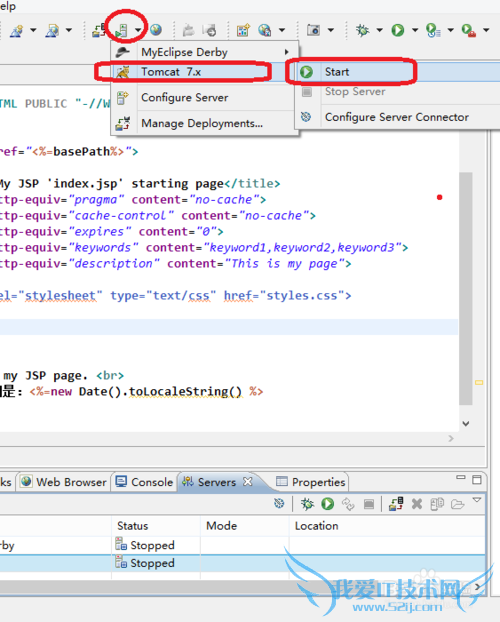This screenshot has height=622, width=500.
Task: Click the run/stop servers toolbar icon
Action: [121, 30]
